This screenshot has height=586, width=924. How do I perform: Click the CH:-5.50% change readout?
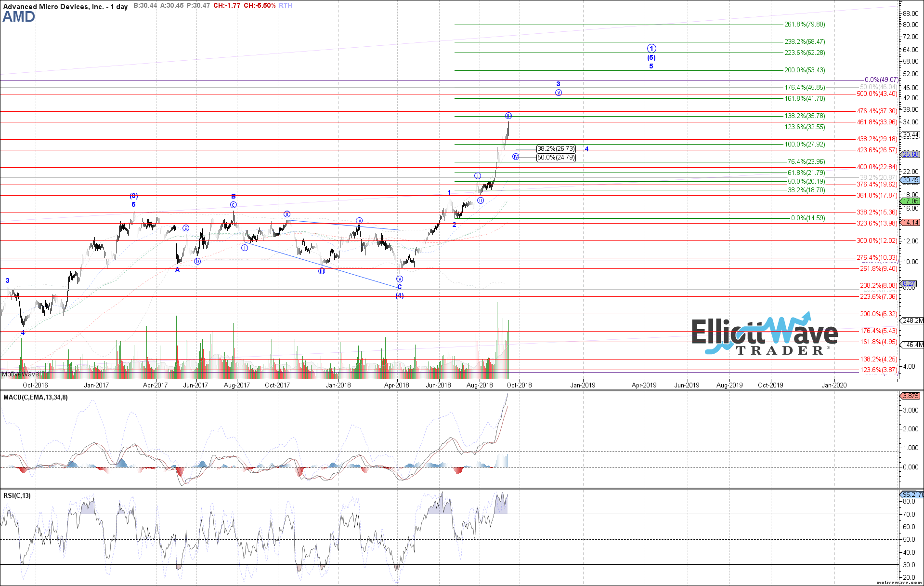(260, 6)
